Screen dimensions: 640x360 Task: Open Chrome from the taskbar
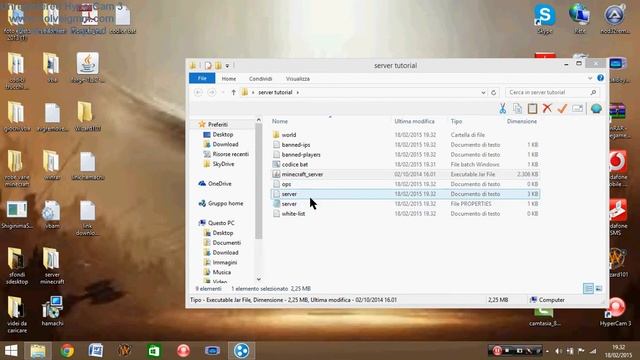coord(67,351)
